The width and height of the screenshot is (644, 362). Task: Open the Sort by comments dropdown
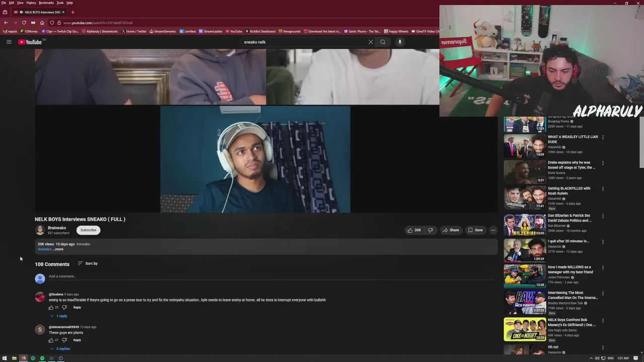point(88,263)
